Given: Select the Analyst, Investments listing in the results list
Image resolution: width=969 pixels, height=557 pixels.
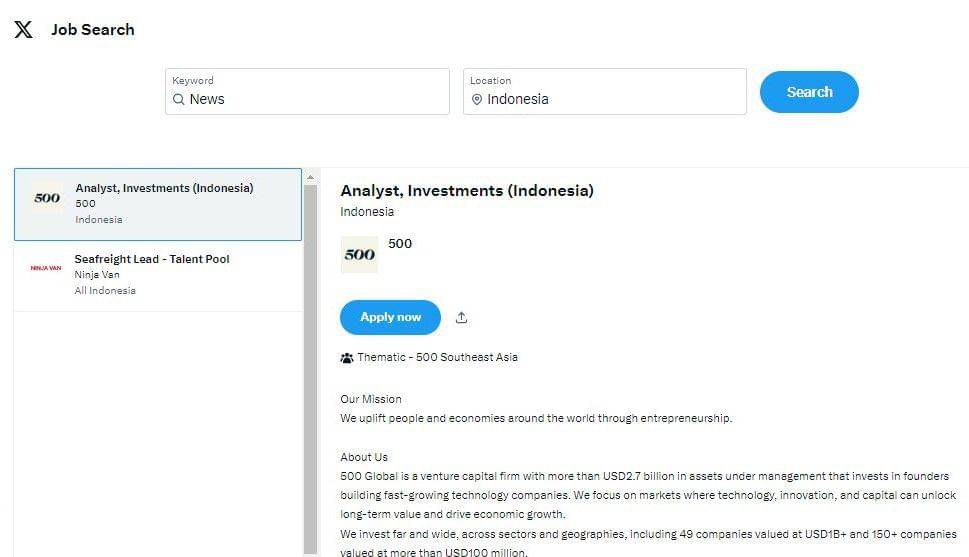Looking at the screenshot, I should (x=164, y=188).
